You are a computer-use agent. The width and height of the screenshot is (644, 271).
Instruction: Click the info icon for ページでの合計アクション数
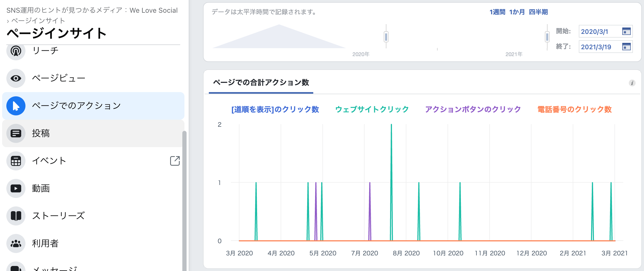(x=632, y=83)
